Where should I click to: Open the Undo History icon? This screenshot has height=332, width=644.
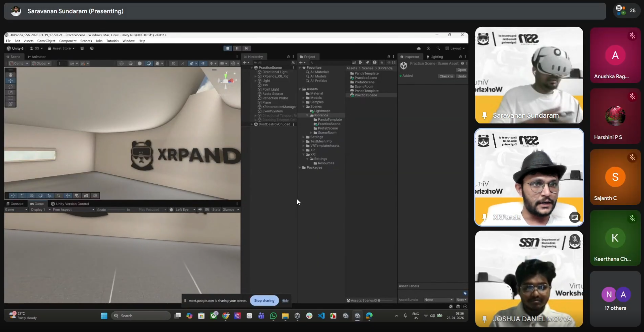pos(428,48)
